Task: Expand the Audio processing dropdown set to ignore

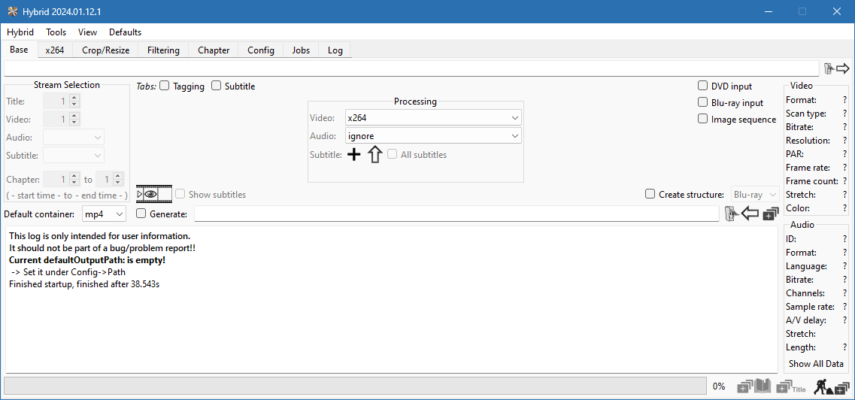Action: click(432, 136)
